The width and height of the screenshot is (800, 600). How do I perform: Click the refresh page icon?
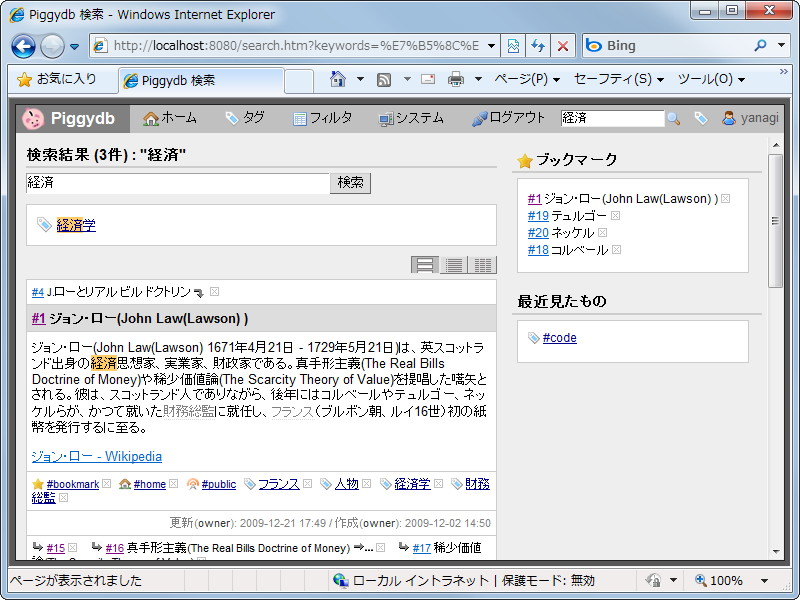pos(538,46)
